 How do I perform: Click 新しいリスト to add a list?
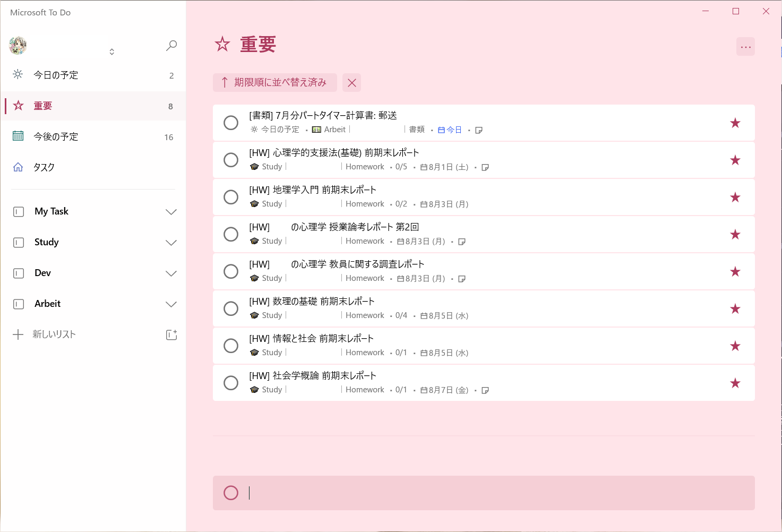[x=54, y=334]
